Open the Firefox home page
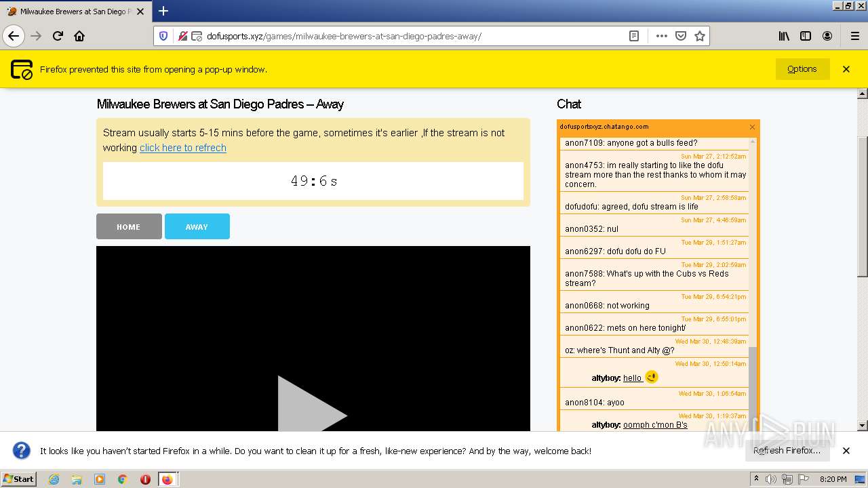The image size is (868, 488). (79, 36)
